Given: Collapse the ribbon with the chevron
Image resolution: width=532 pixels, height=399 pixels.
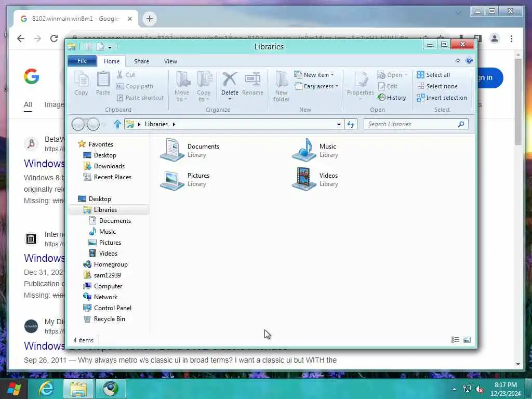Looking at the screenshot, I should tap(458, 61).
